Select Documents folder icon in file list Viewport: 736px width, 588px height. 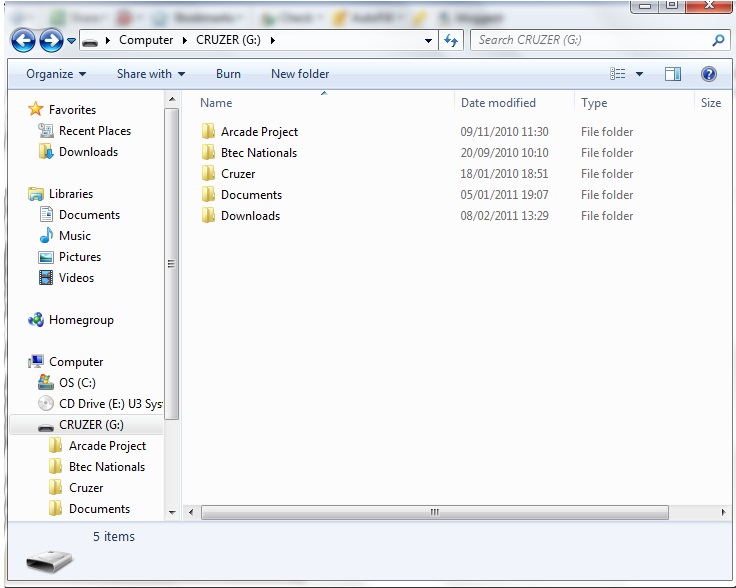pyautogui.click(x=208, y=195)
